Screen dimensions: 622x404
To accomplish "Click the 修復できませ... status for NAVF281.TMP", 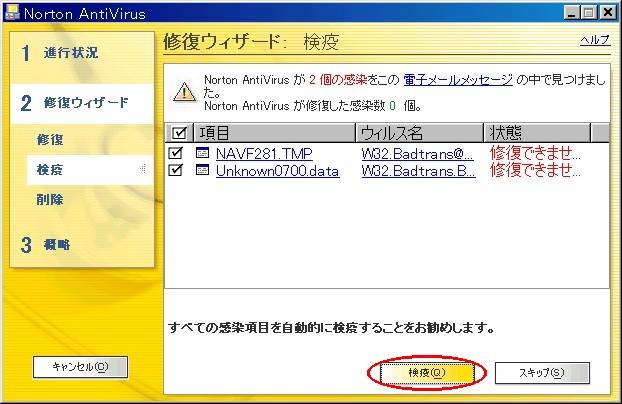I will tap(535, 153).
